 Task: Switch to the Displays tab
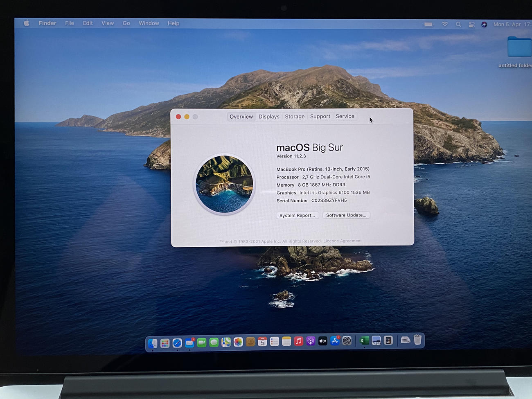(269, 117)
